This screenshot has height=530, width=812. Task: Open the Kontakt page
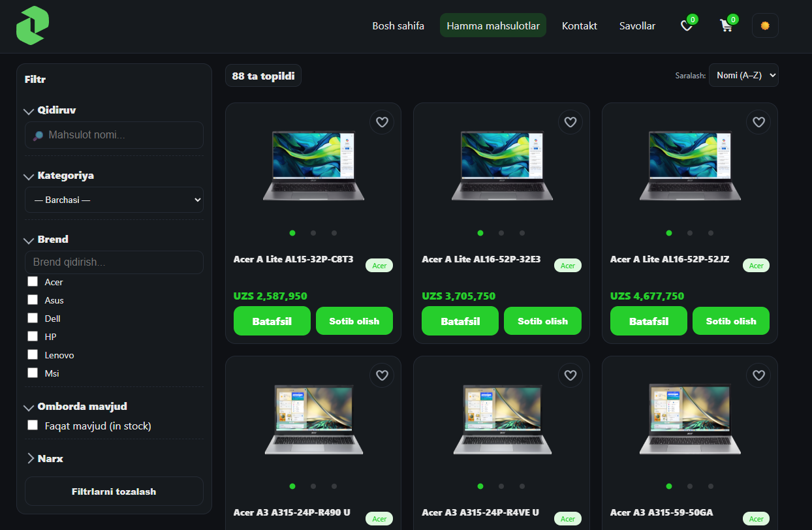tap(580, 26)
